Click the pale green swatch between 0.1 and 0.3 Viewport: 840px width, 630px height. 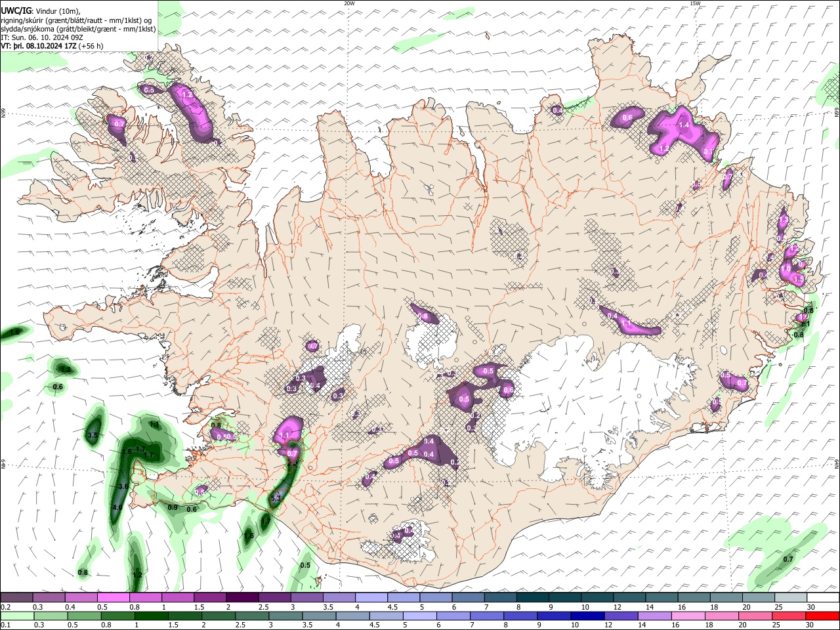16,616
